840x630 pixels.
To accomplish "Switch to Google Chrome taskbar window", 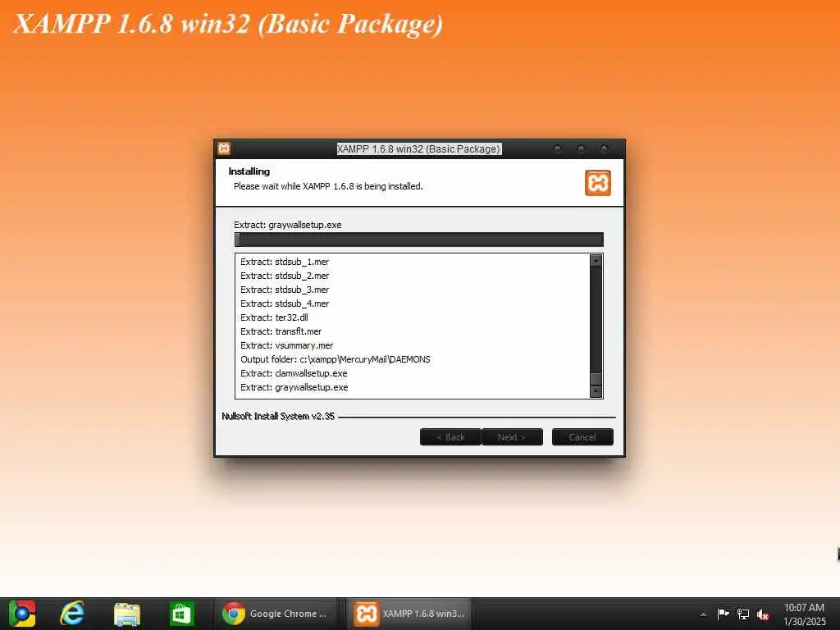I will tap(276, 614).
